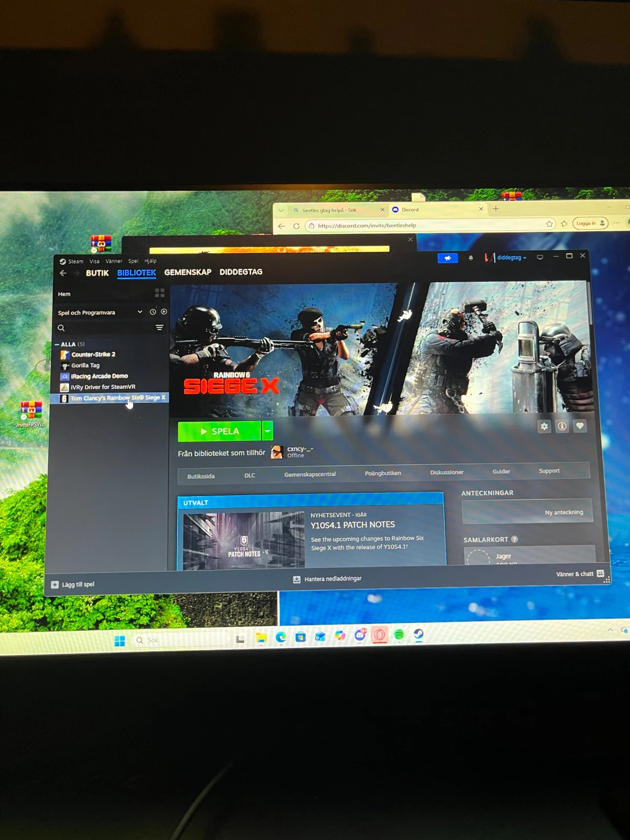The width and height of the screenshot is (630, 840).
Task: Click the info circle icon near Spela
Action: (x=562, y=426)
